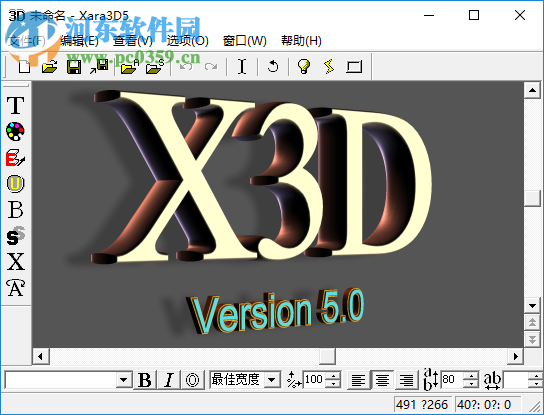The width and height of the screenshot is (544, 415).
Task: Toggle the yellow light bulb lighting icon
Action: click(x=304, y=66)
